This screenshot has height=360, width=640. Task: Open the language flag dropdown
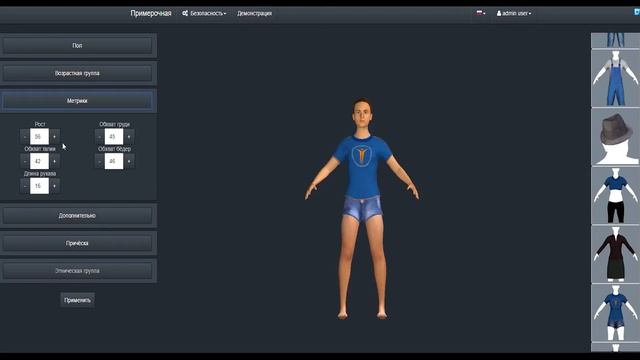click(481, 13)
